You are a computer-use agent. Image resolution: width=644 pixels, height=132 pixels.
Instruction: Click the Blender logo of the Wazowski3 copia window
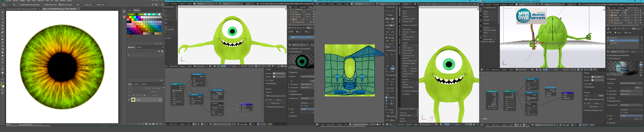[x=481, y=1]
